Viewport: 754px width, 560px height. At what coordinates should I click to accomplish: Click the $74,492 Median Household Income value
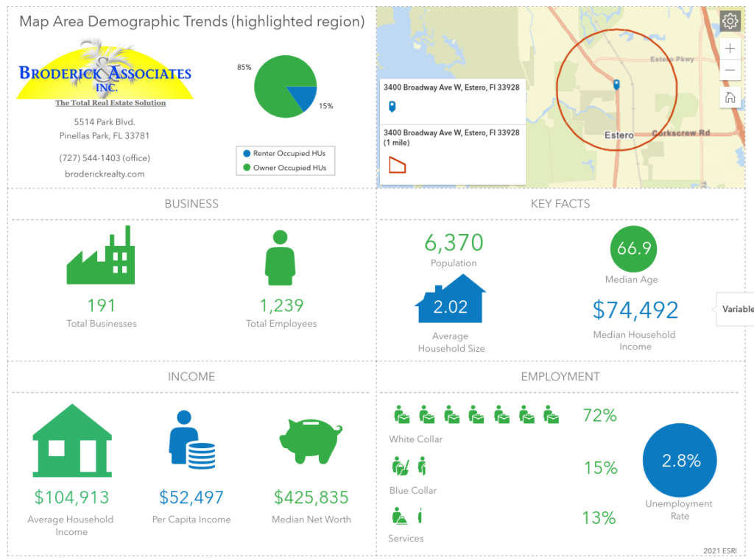coord(635,311)
